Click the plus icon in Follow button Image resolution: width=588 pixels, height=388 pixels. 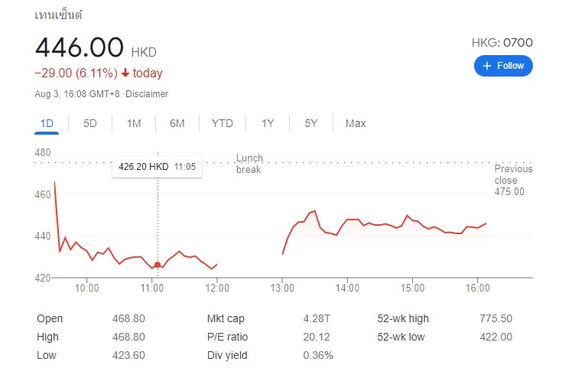point(487,66)
